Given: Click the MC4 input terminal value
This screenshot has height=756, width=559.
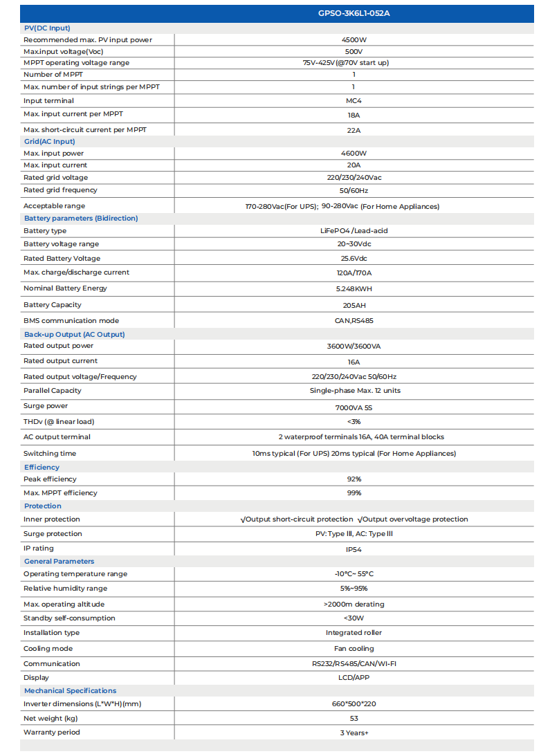Looking at the screenshot, I should pyautogui.click(x=354, y=101).
